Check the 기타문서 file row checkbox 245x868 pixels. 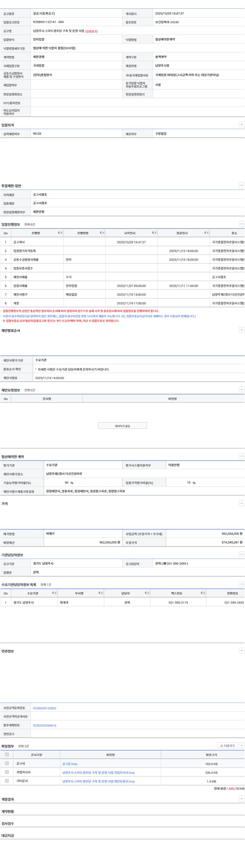(7, 781)
